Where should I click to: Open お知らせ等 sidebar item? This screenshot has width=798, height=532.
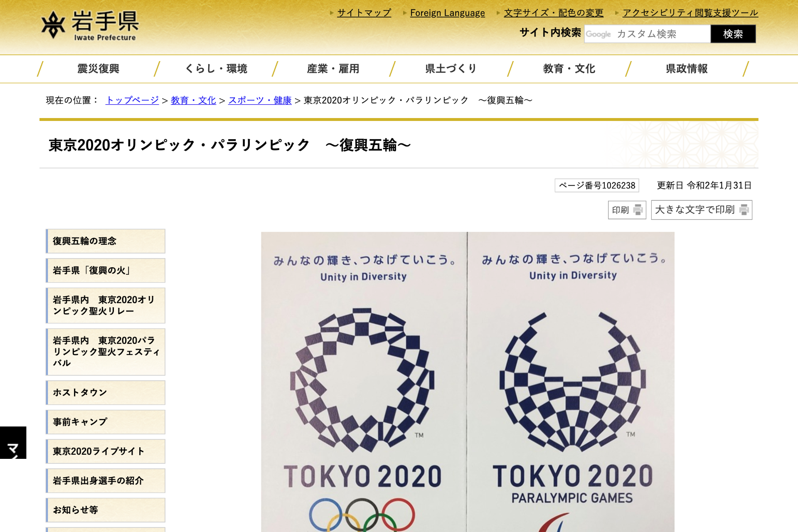point(106,510)
